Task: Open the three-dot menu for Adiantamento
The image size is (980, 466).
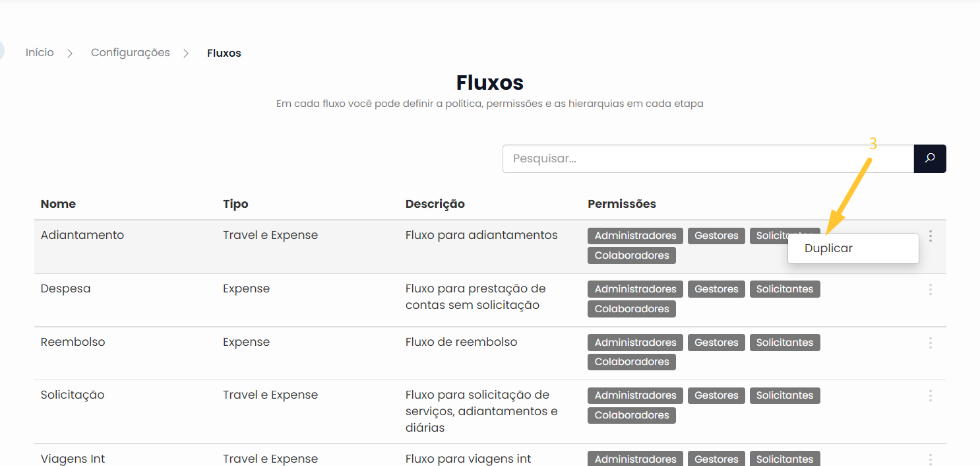Action: tap(931, 236)
